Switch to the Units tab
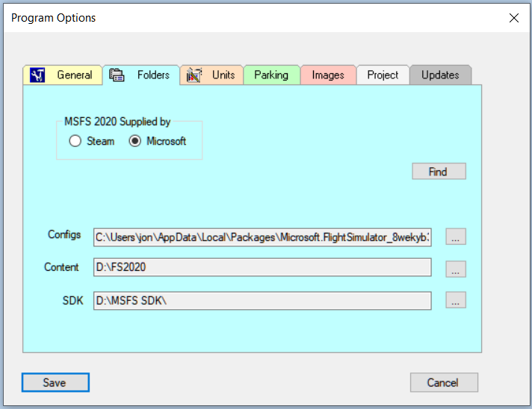 tap(211, 75)
